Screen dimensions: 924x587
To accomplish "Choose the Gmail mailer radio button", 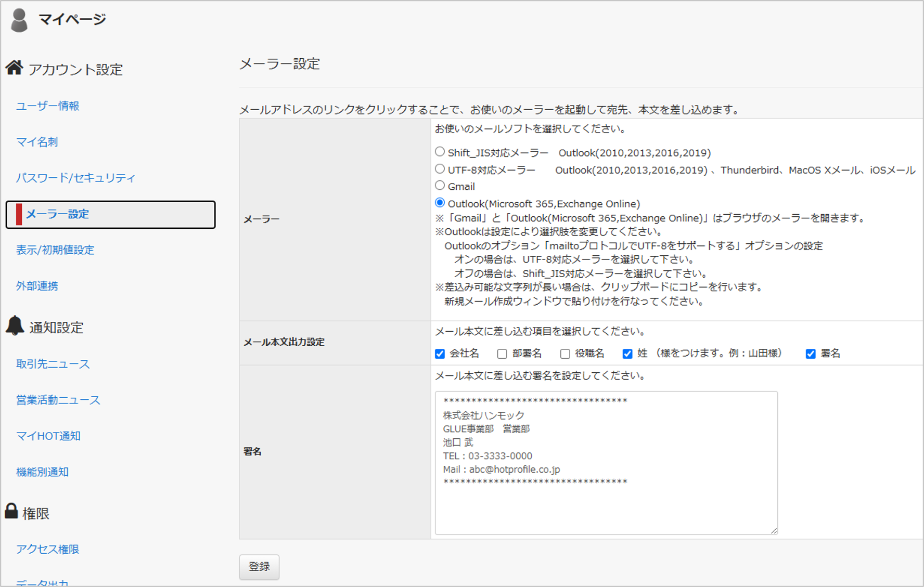I will pyautogui.click(x=440, y=186).
